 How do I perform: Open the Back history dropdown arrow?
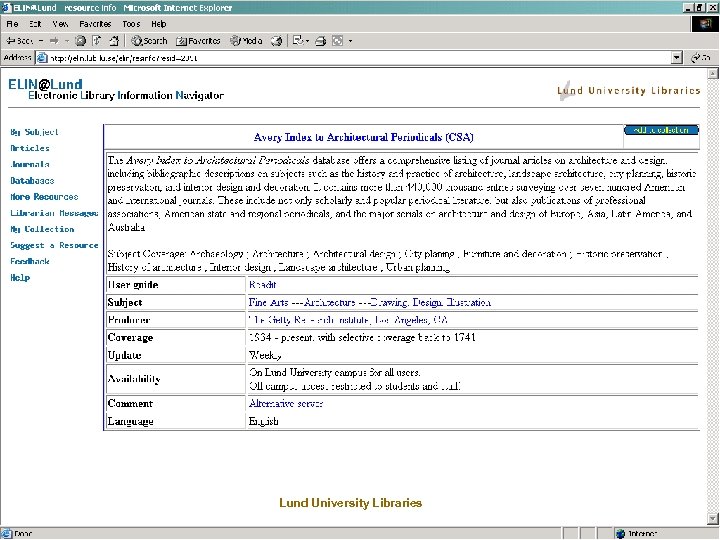coord(41,41)
